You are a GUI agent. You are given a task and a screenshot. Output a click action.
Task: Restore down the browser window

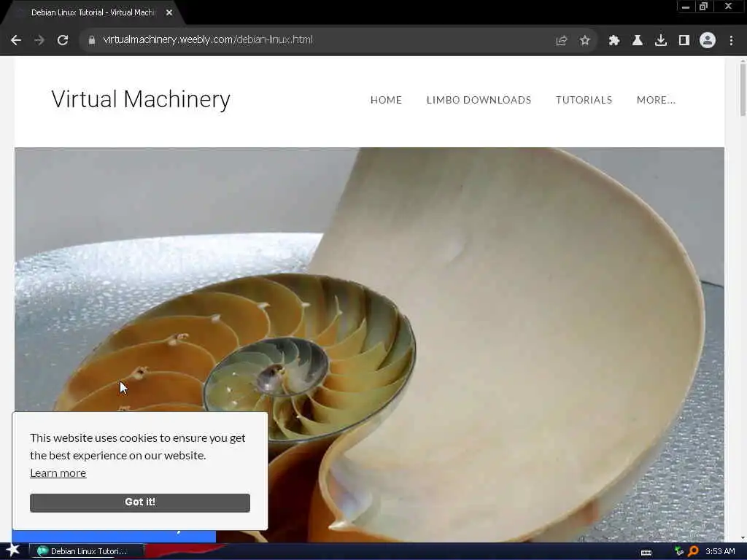tap(704, 7)
